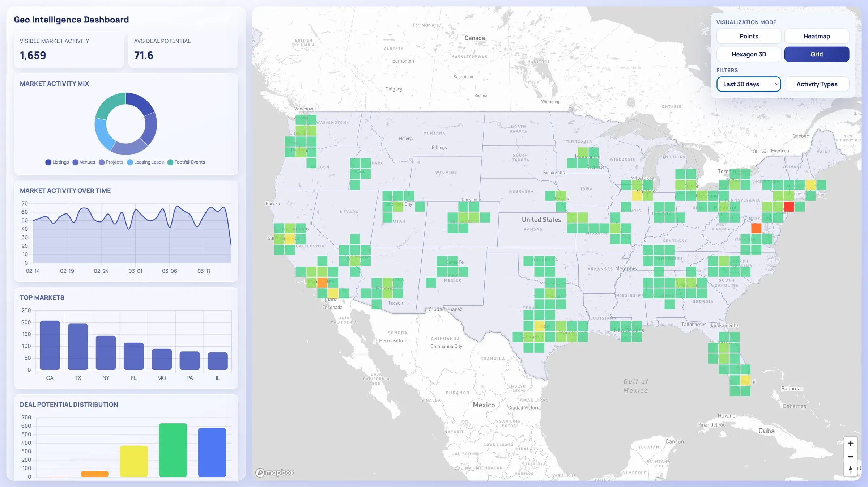Toggle the Projects legend item
This screenshot has height=487, width=868.
tap(111, 162)
